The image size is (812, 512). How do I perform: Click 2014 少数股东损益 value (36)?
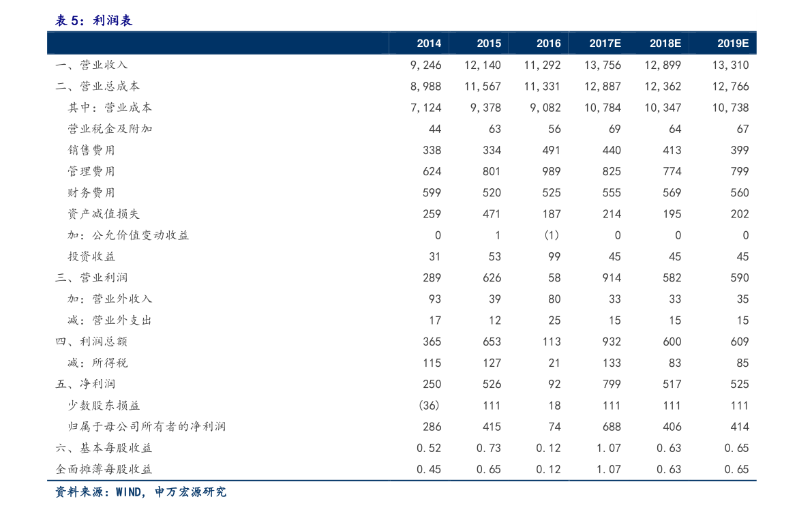click(x=428, y=406)
